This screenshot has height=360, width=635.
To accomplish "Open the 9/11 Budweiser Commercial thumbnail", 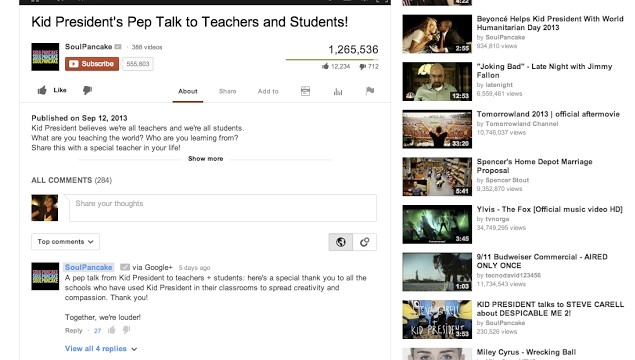I will [437, 272].
